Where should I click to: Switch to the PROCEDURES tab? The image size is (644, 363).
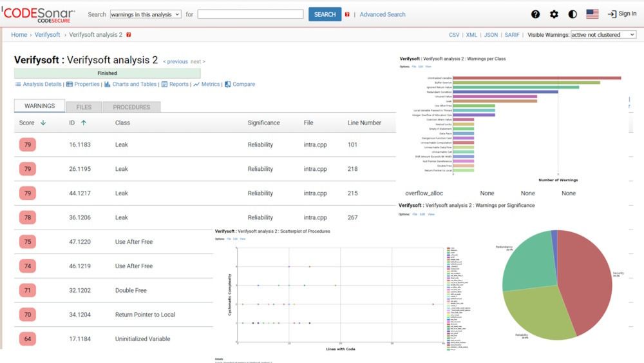point(131,107)
